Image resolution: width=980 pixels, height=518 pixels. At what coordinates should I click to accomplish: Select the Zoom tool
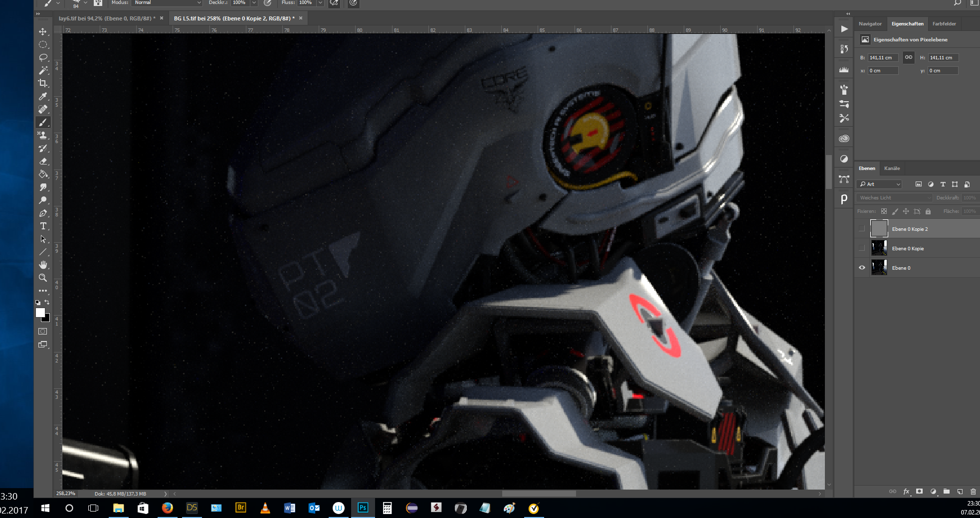[x=43, y=278]
